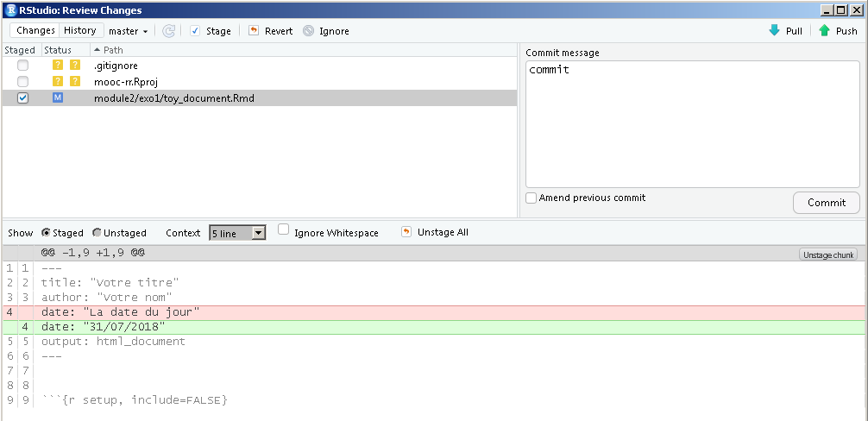The width and height of the screenshot is (868, 421).
Task: Click the modified status icon for toy_document.Rmd
Action: coord(58,98)
